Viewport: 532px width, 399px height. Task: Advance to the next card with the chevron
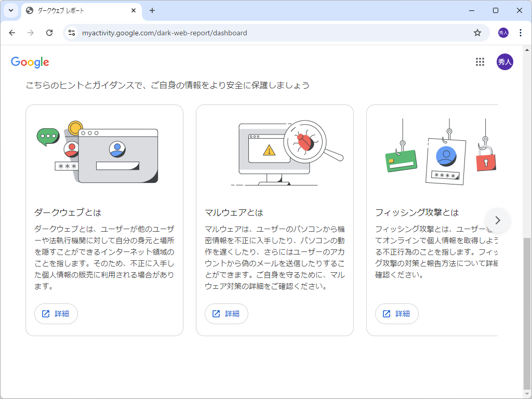pyautogui.click(x=498, y=220)
